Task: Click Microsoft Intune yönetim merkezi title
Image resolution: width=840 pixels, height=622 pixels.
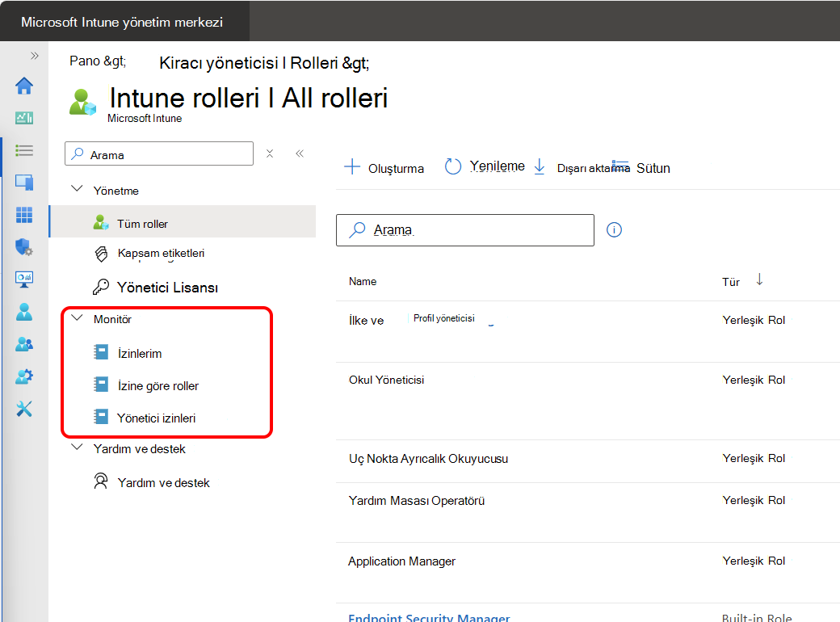Action: coord(122,22)
